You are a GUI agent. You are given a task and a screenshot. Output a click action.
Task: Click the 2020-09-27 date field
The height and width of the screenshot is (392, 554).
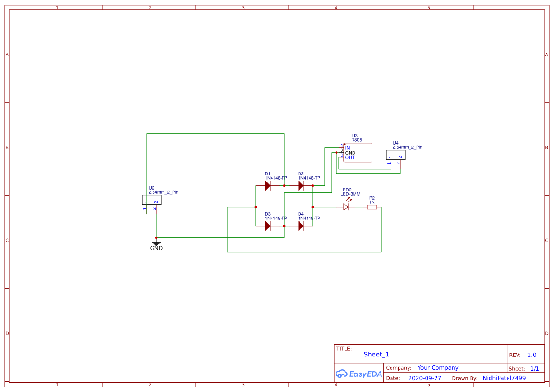click(424, 378)
